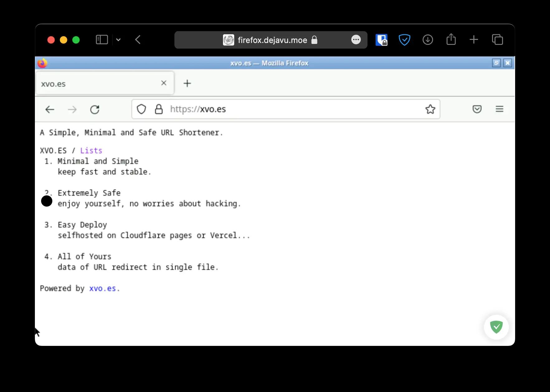This screenshot has height=392, width=550.
Task: Toggle the Safari sidebar button
Action: click(x=102, y=40)
